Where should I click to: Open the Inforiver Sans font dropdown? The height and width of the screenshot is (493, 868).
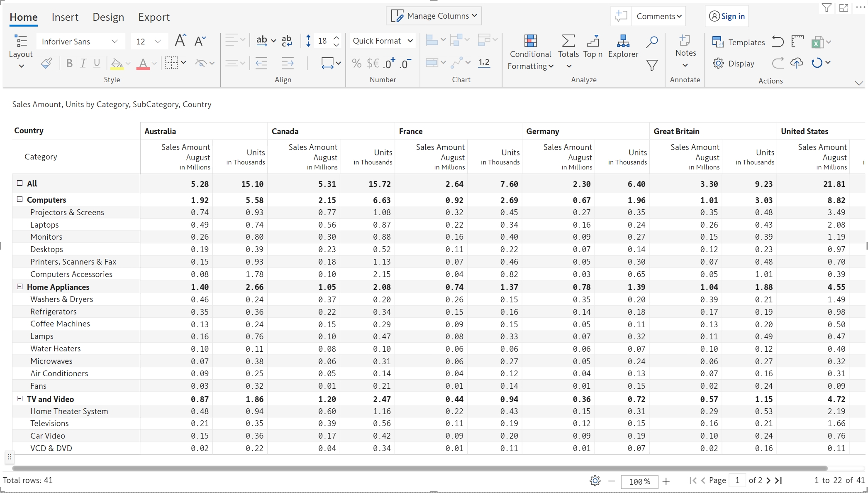click(x=80, y=42)
